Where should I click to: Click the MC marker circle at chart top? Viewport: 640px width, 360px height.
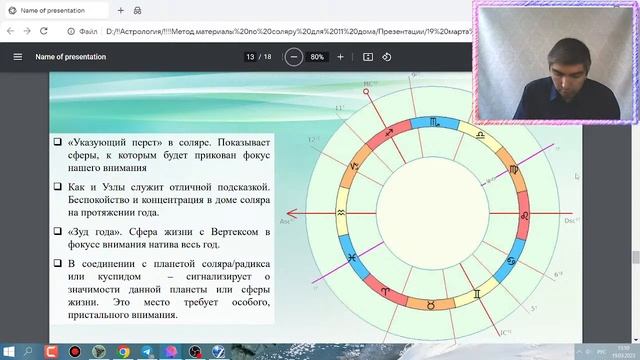tap(366, 92)
